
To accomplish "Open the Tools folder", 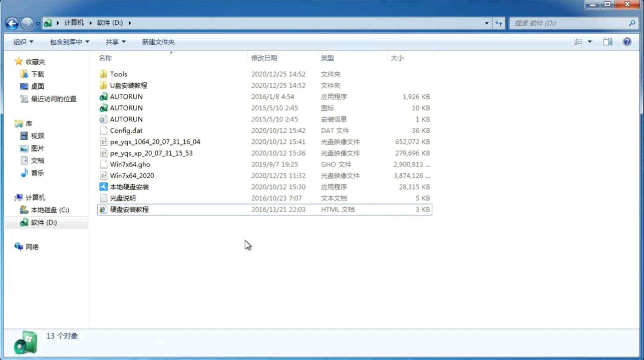I will 118,74.
